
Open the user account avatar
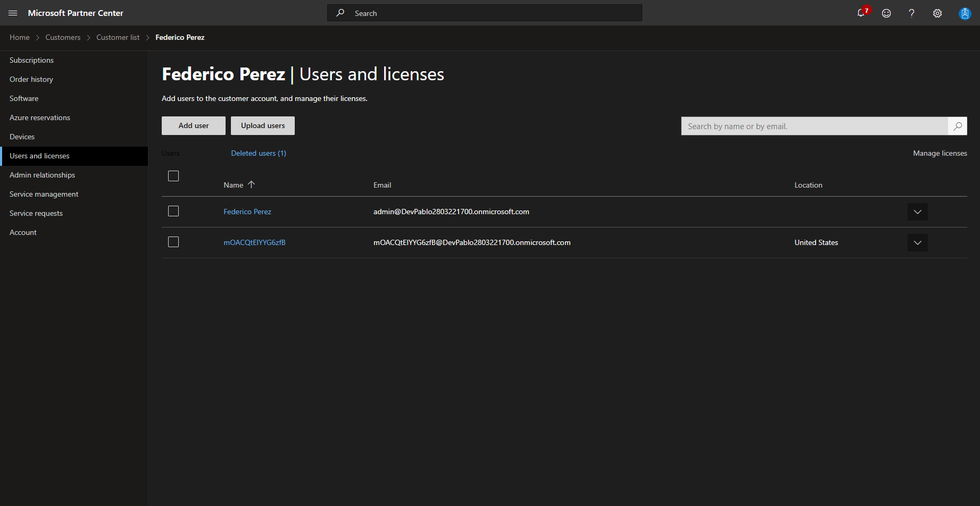click(x=965, y=13)
